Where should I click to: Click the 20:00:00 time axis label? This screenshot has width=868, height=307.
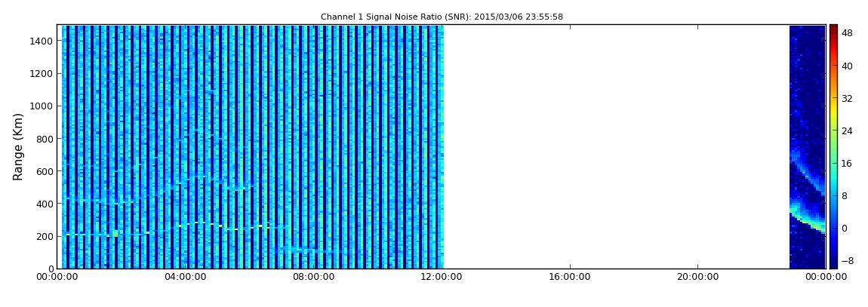click(697, 277)
